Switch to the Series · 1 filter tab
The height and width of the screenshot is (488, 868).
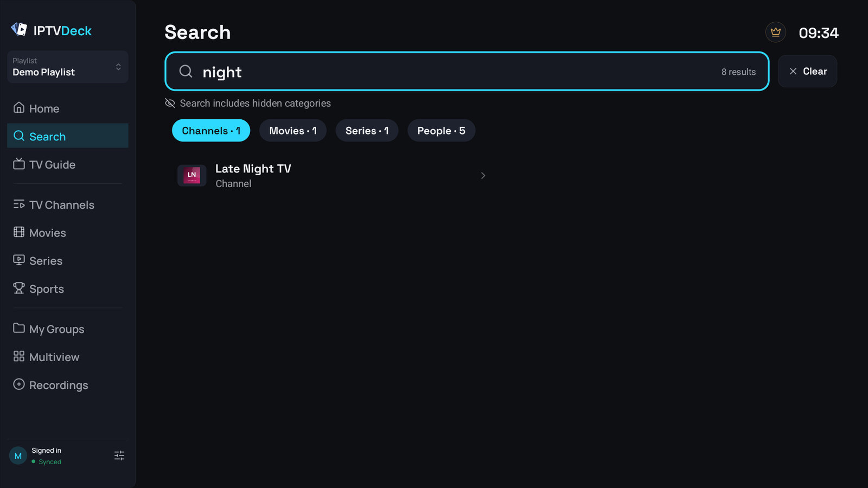point(367,131)
